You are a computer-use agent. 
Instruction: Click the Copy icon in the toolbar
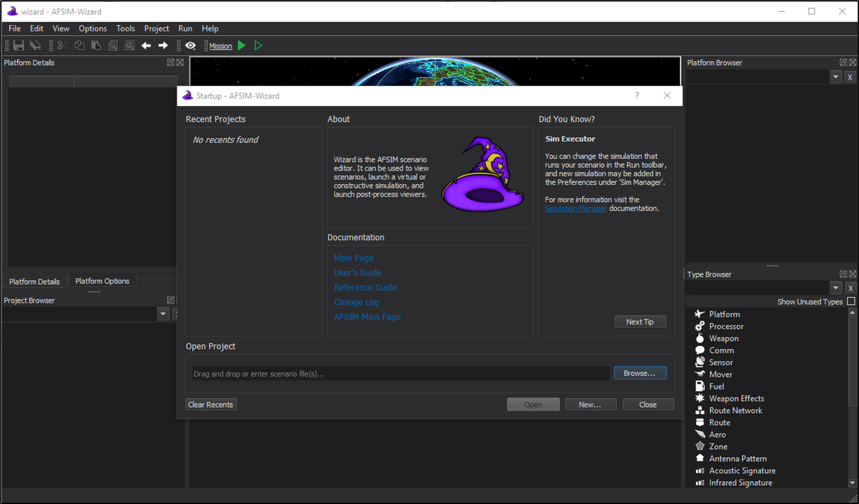pyautogui.click(x=79, y=46)
